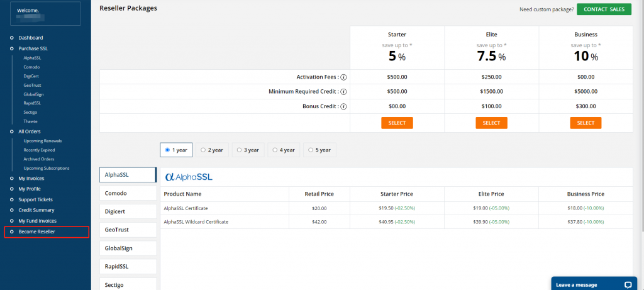Open Support Tickets in sidebar
This screenshot has height=290, width=644.
35,199
